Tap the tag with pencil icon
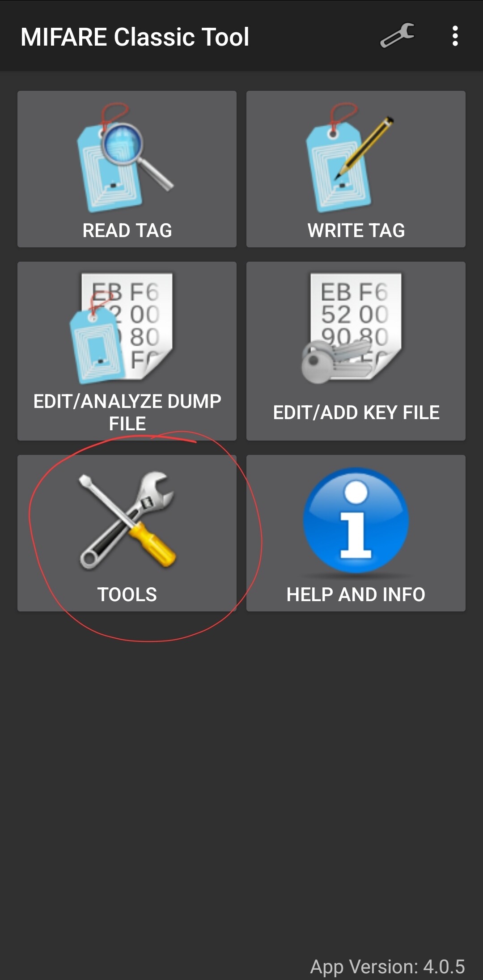 (x=350, y=157)
